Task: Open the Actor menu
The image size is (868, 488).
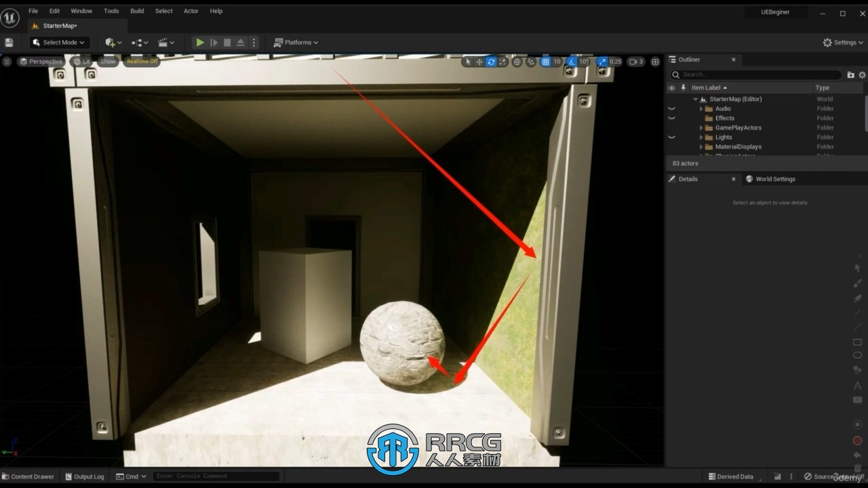Action: pyautogui.click(x=191, y=12)
